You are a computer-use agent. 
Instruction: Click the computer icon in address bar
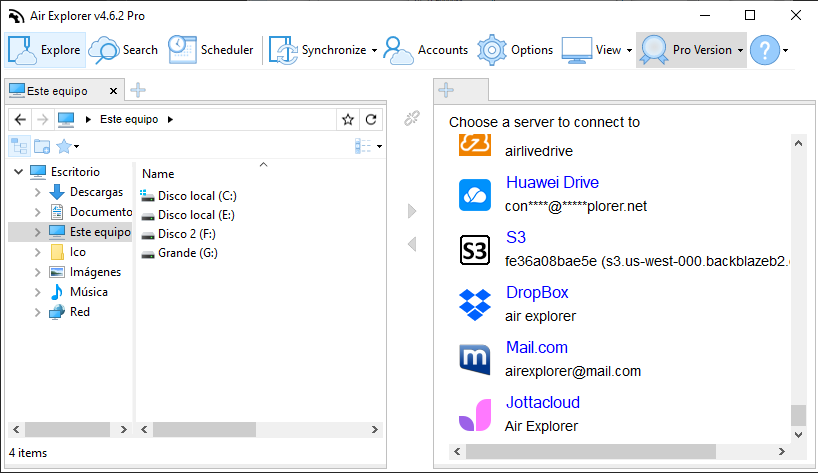pyautogui.click(x=66, y=119)
